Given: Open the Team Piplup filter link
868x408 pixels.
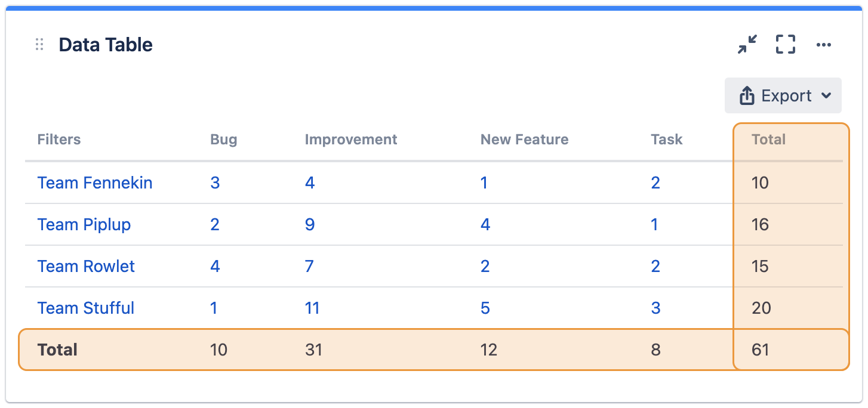Looking at the screenshot, I should [x=84, y=225].
